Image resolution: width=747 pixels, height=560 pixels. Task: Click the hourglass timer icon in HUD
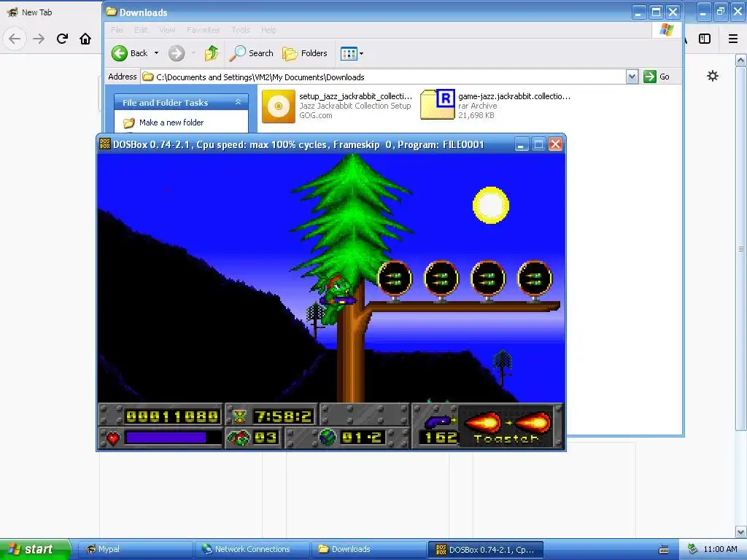coord(239,416)
